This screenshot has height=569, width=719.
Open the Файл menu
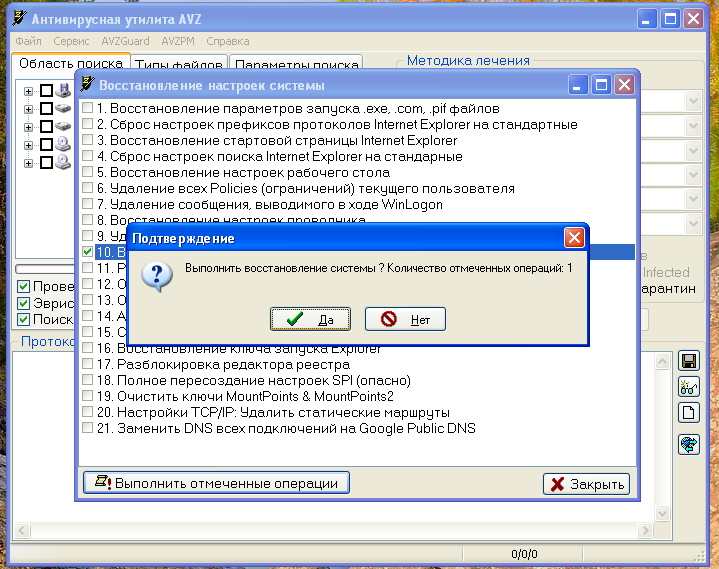tap(28, 41)
